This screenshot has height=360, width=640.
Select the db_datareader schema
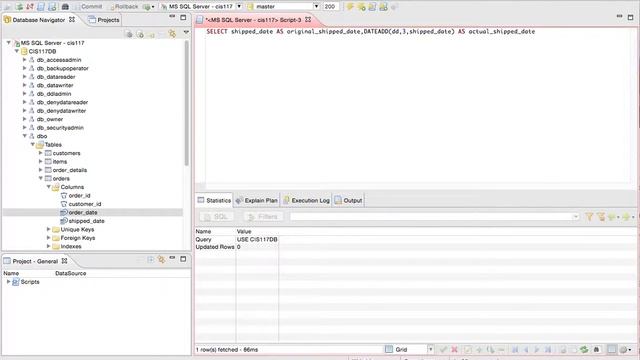point(56,77)
